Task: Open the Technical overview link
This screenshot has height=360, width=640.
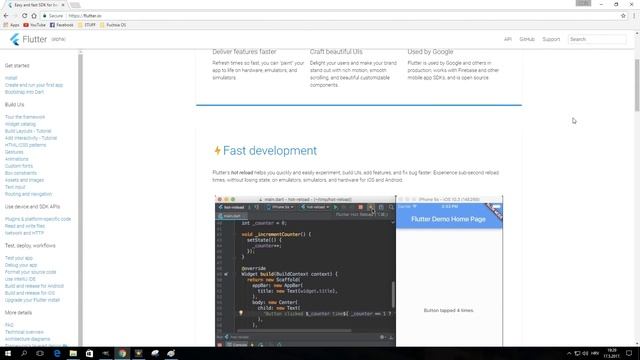Action: 24,332
